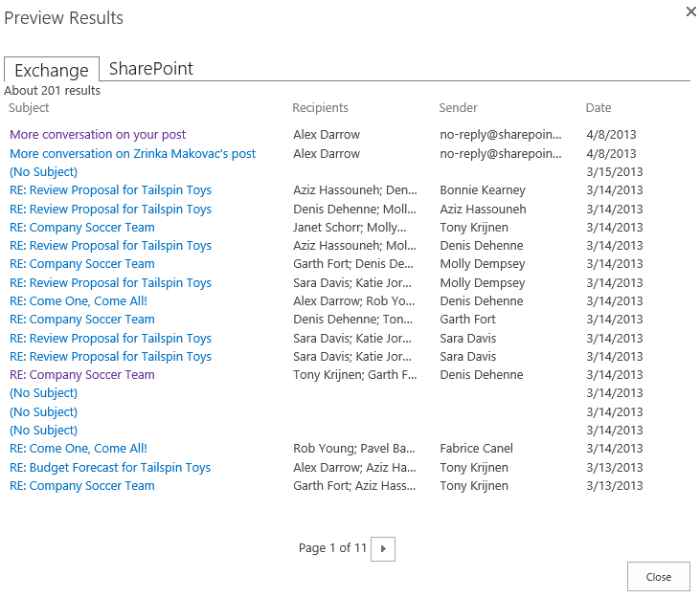Open Company Soccer Team email from Molly Dempsey
Image resolution: width=700 pixels, height=598 pixels.
point(82,264)
